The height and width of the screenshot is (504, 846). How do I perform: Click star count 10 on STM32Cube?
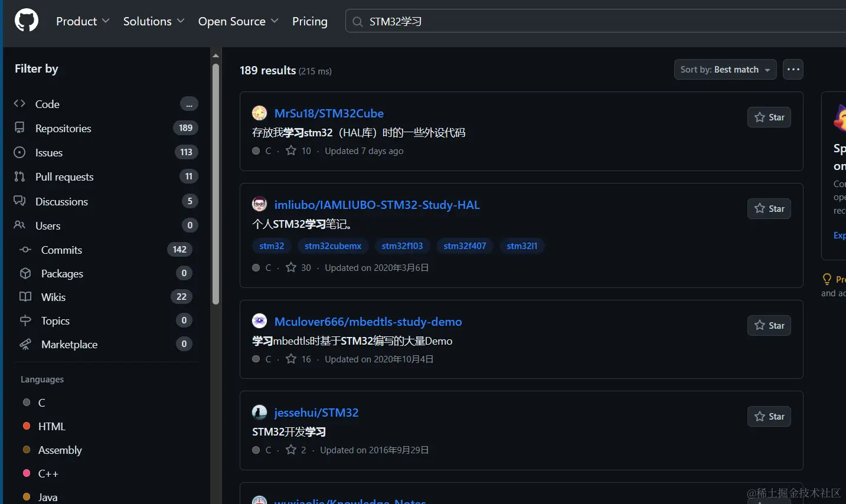point(299,150)
